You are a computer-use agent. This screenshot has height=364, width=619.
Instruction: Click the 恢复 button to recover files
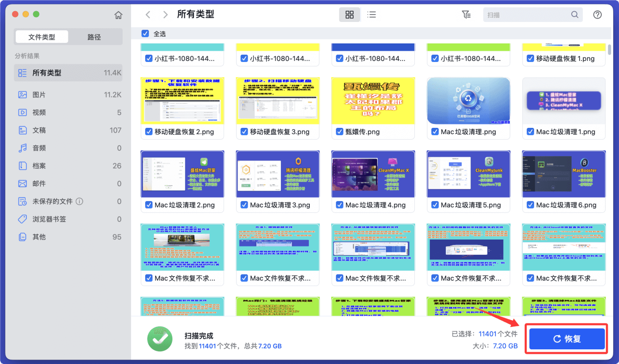click(566, 338)
